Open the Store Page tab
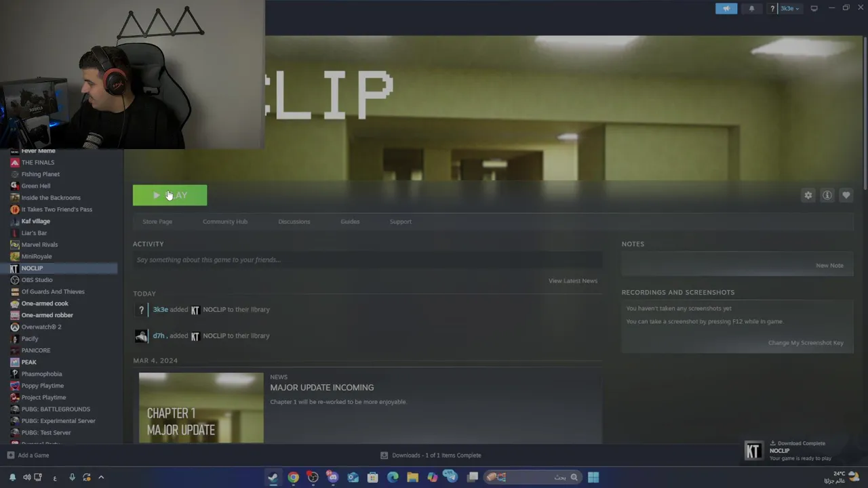The width and height of the screenshot is (868, 488). [x=157, y=222]
